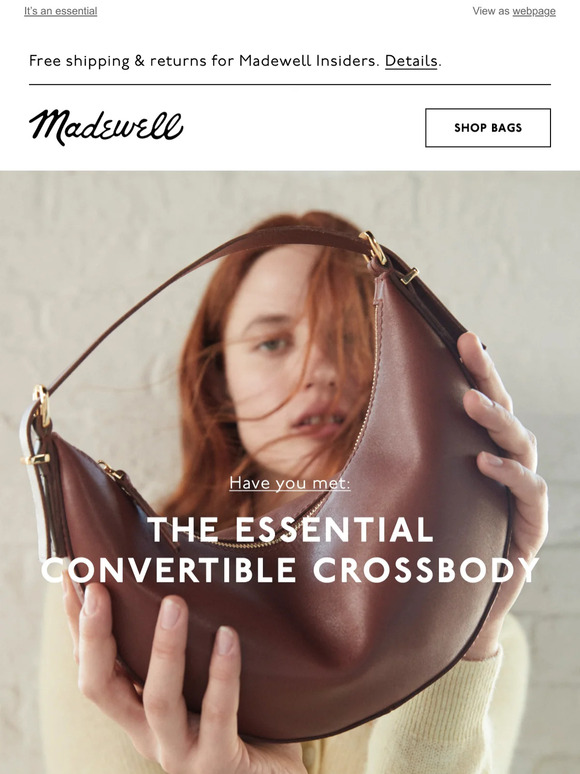
Task: Click the "Madewell Insiders" words in banner
Action: click(x=309, y=61)
